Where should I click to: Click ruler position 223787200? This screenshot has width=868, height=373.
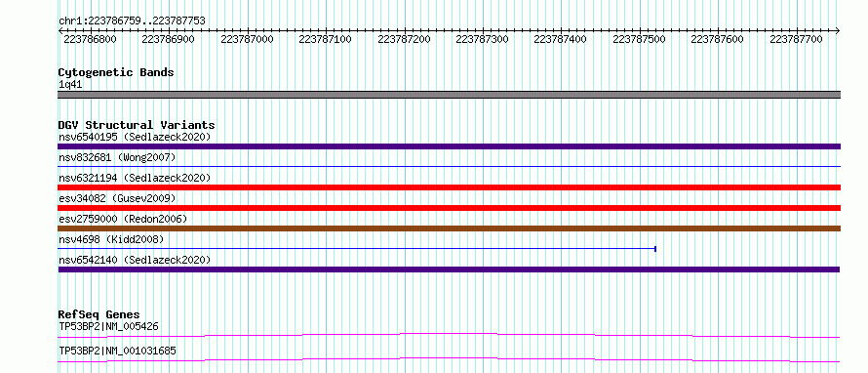point(404,40)
